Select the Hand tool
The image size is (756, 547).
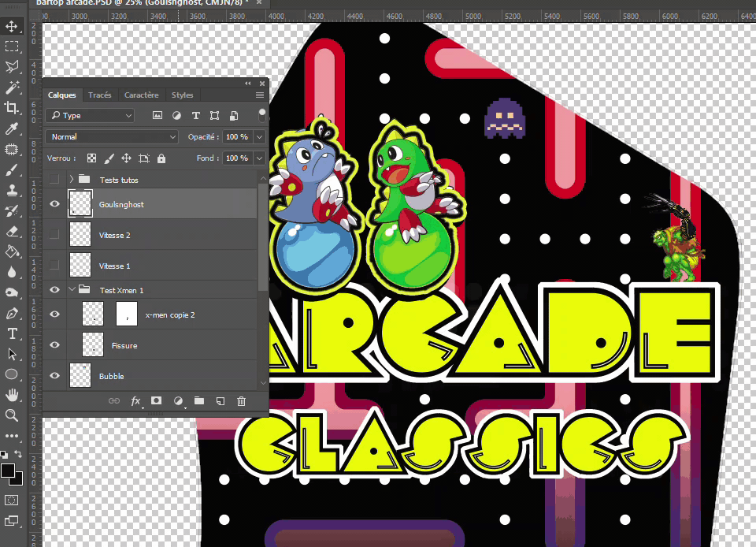12,395
